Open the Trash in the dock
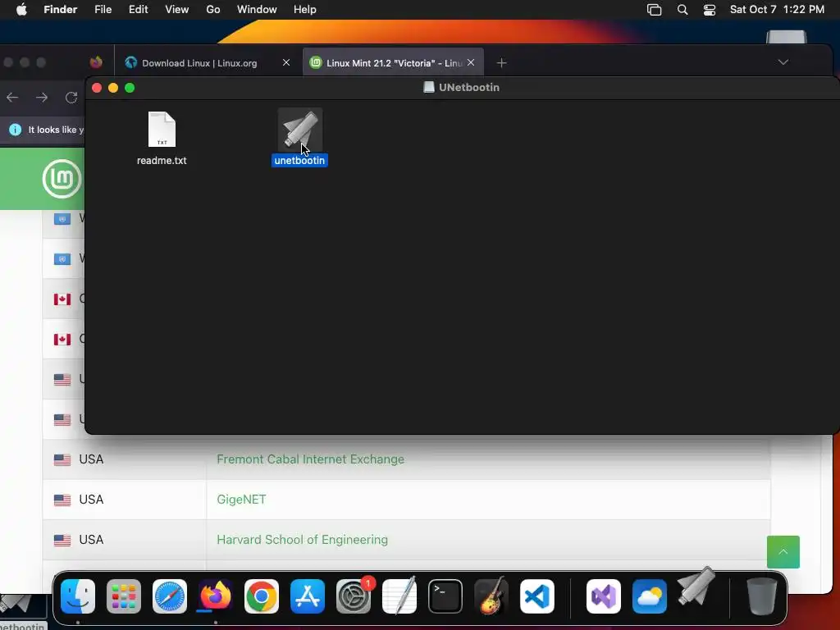Image resolution: width=840 pixels, height=630 pixels. point(762,596)
